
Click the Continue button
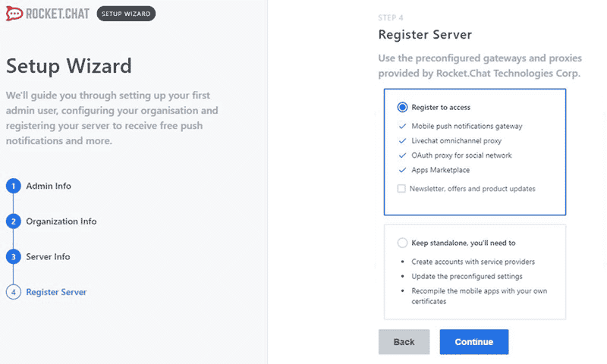(x=474, y=342)
